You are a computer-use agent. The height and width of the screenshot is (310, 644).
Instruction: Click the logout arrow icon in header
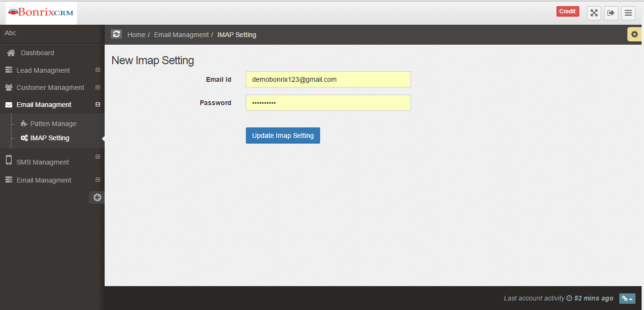point(611,13)
